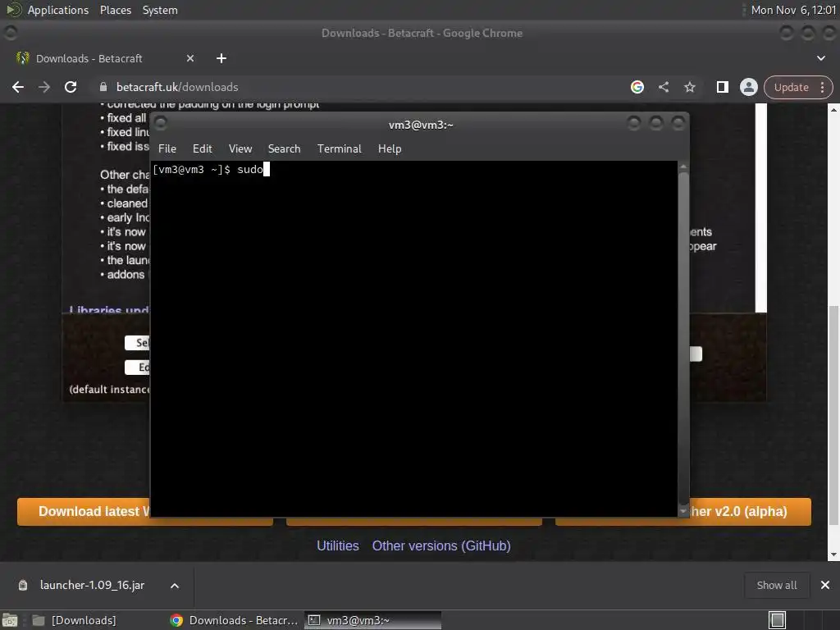The image size is (840, 630).
Task: Reload the Betacraft downloads page
Action: tap(71, 87)
